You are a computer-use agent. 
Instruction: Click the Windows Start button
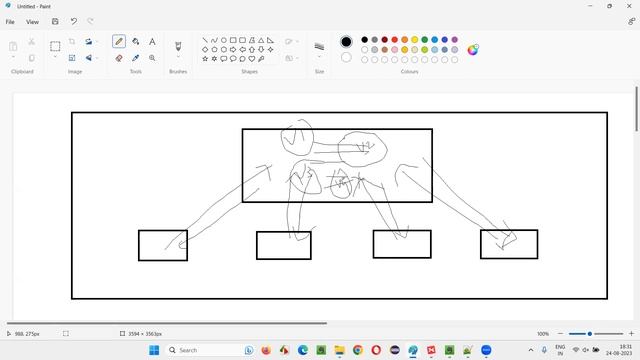154,350
